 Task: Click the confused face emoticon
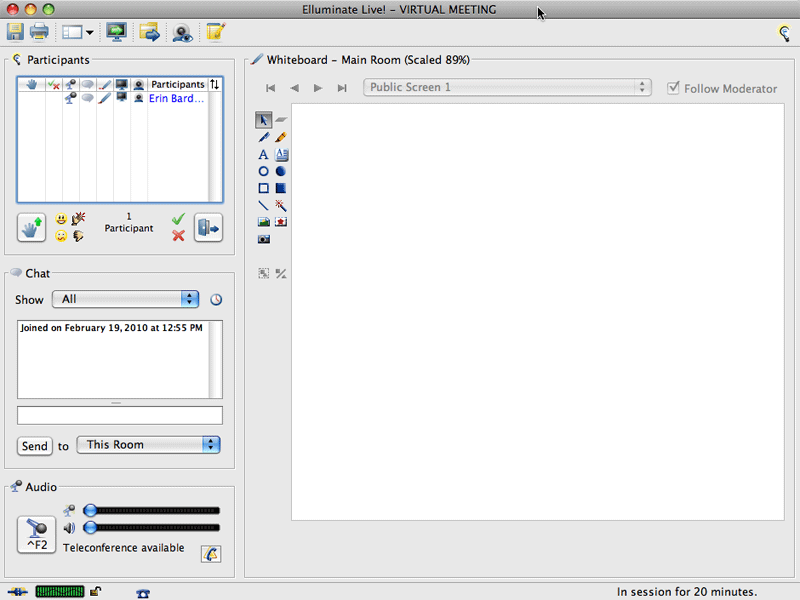[61, 236]
